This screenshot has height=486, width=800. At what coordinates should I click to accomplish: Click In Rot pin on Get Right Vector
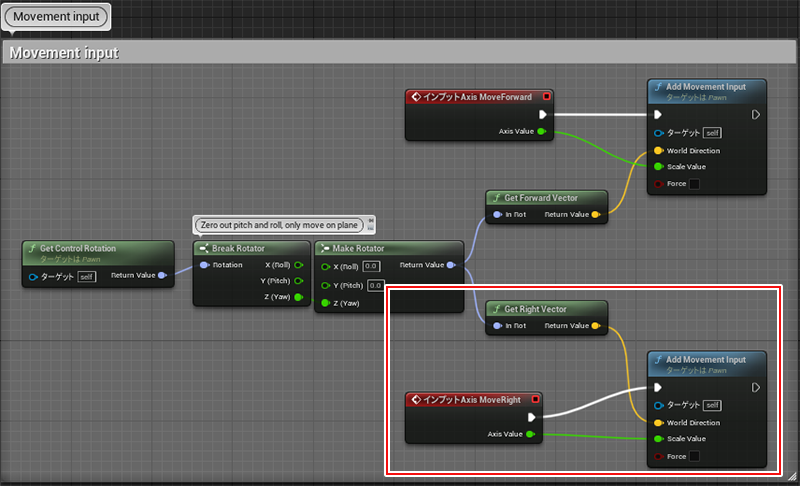[498, 326]
